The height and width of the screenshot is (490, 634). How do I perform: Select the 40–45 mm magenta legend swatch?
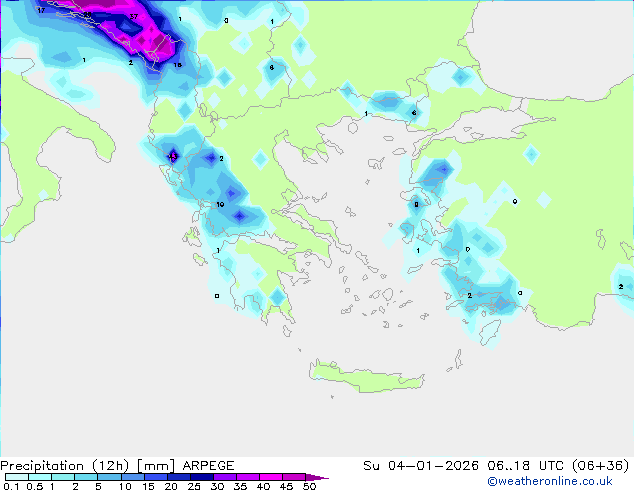coord(271,477)
